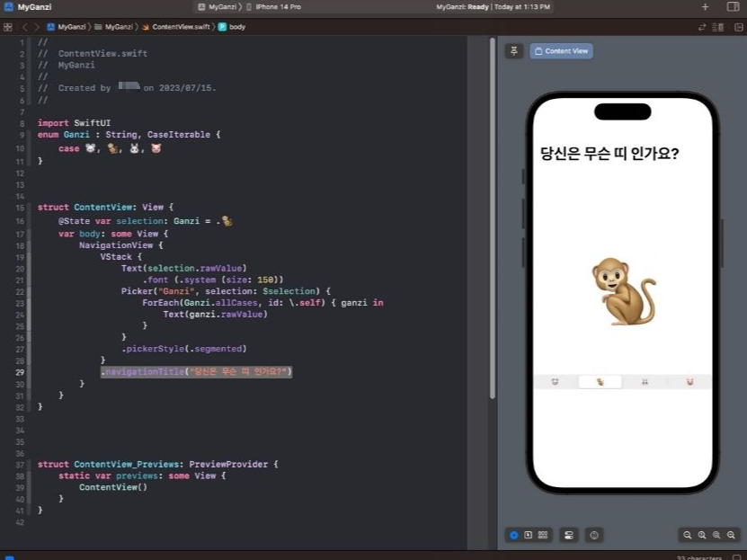This screenshot has width=747, height=560.
Task: Open ContentView.swift breadcrumb
Action: [176, 27]
